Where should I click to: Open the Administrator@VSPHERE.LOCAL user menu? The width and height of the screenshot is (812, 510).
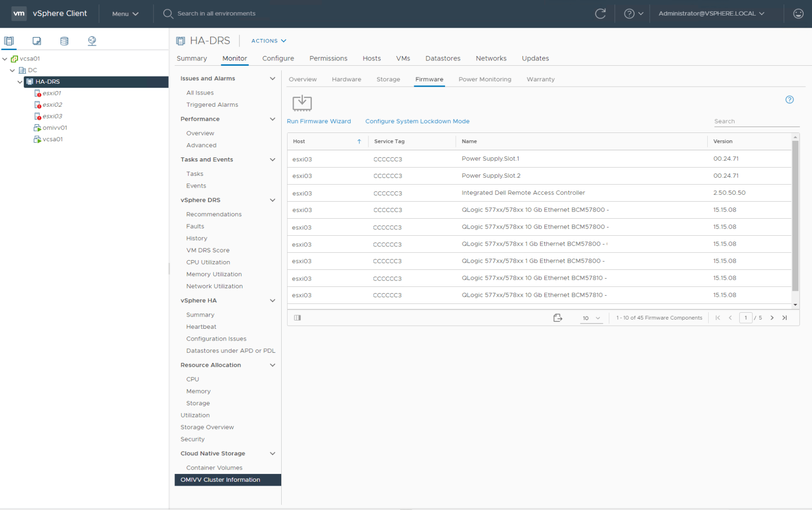(712, 14)
